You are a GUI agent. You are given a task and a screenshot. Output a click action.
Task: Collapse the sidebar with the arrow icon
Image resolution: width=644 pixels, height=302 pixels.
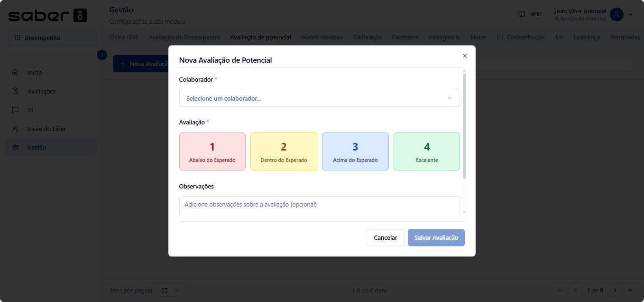point(102,55)
